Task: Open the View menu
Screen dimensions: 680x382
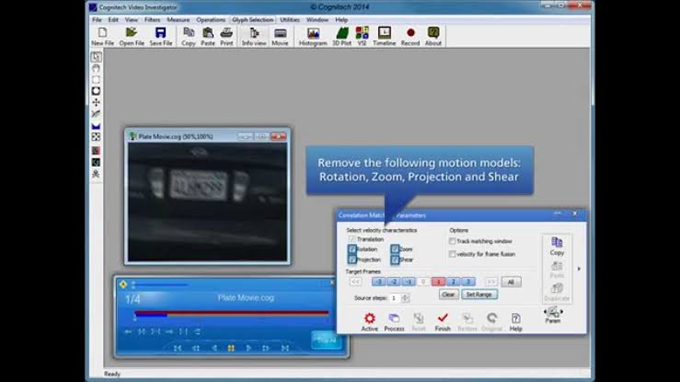Action: (x=131, y=20)
